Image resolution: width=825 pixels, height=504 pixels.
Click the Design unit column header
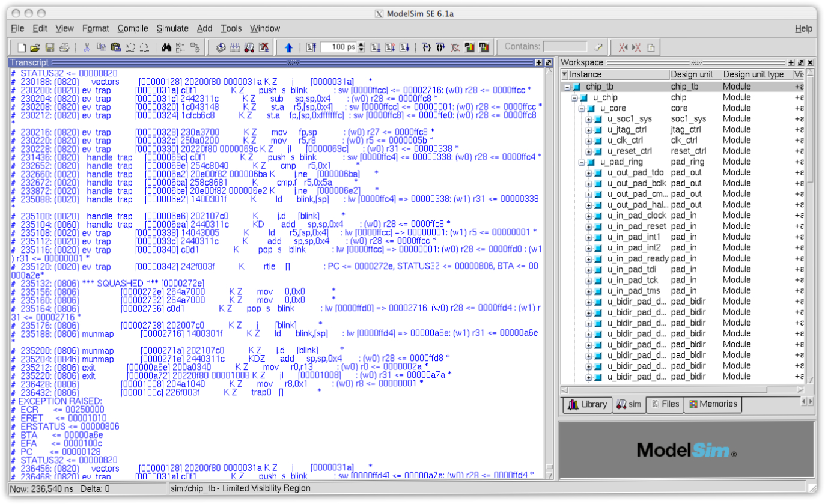pyautogui.click(x=695, y=74)
